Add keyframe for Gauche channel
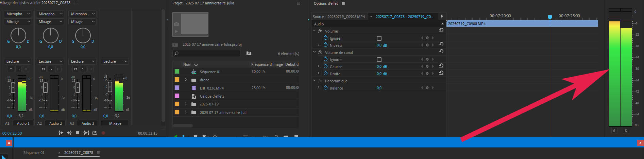 427,66
